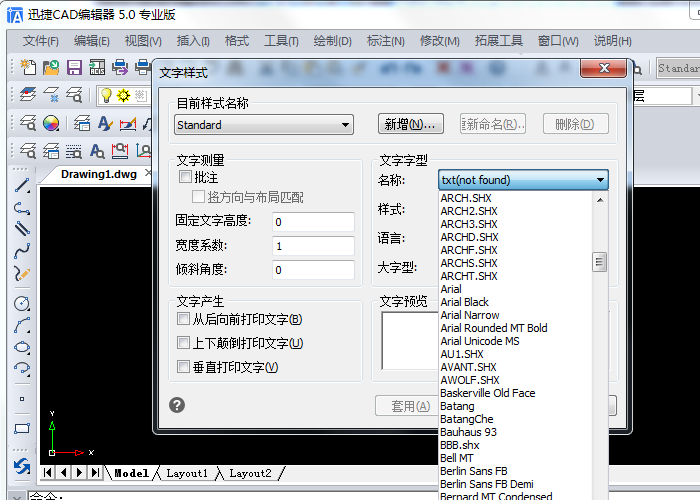The height and width of the screenshot is (500, 700).
Task: Click the help question mark icon
Action: (x=177, y=405)
